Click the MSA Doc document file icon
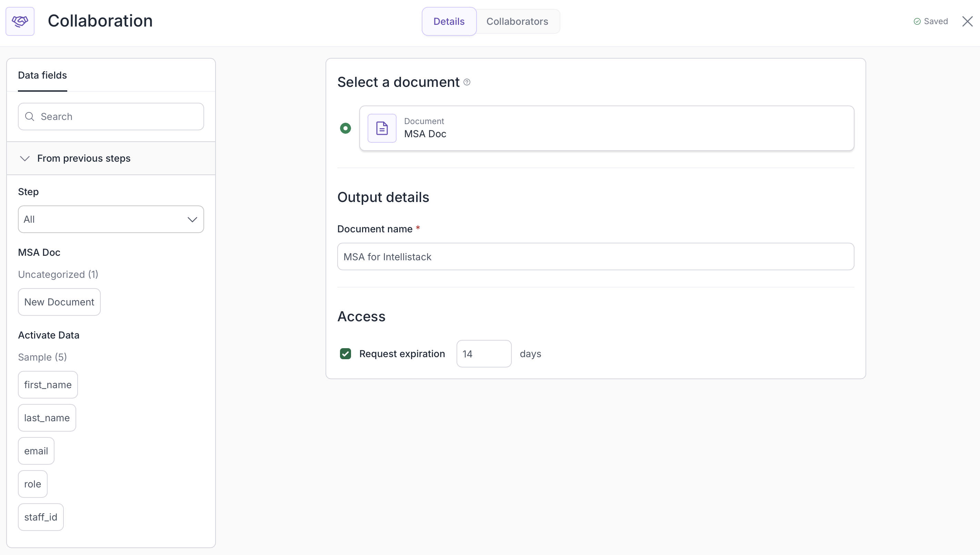980x555 pixels. tap(382, 128)
